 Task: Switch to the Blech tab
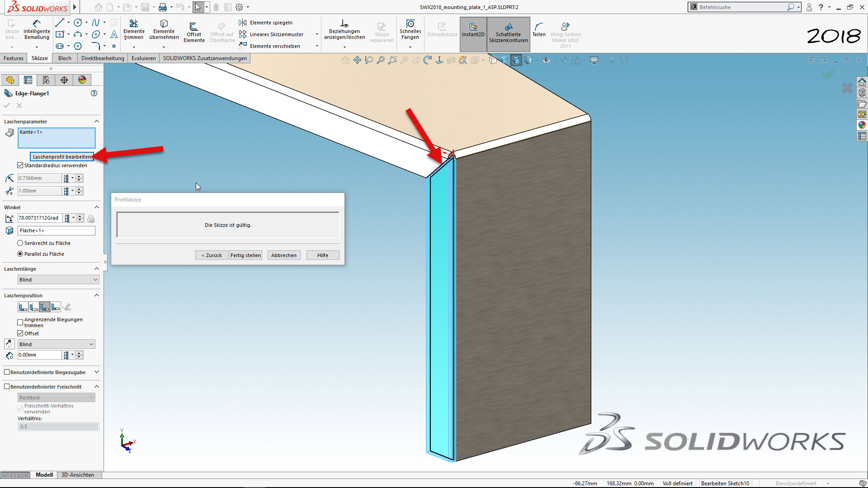coord(65,58)
